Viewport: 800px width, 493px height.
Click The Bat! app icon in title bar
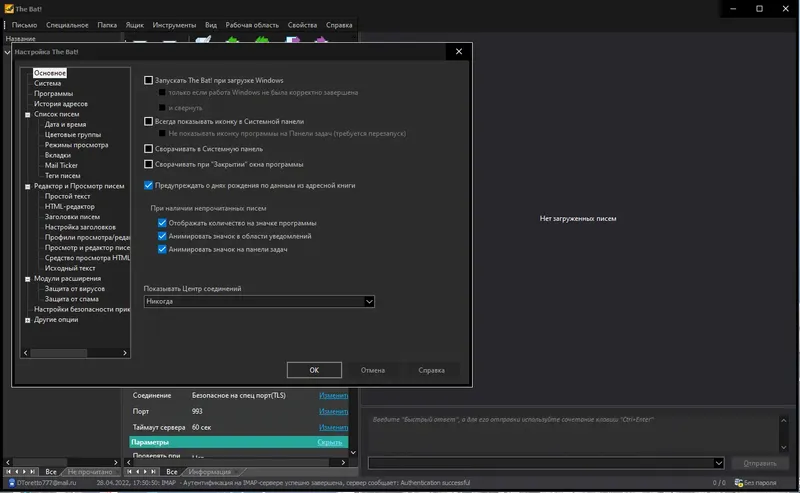pos(9,9)
